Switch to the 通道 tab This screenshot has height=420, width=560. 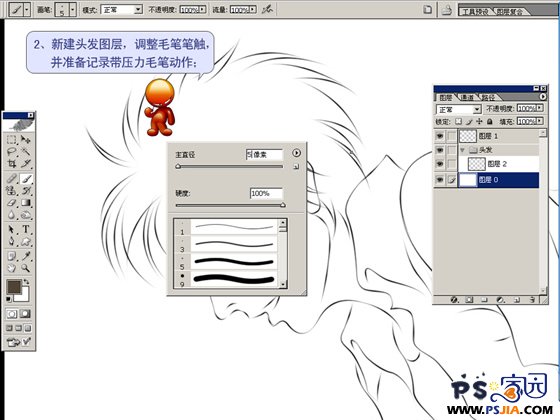pos(467,97)
